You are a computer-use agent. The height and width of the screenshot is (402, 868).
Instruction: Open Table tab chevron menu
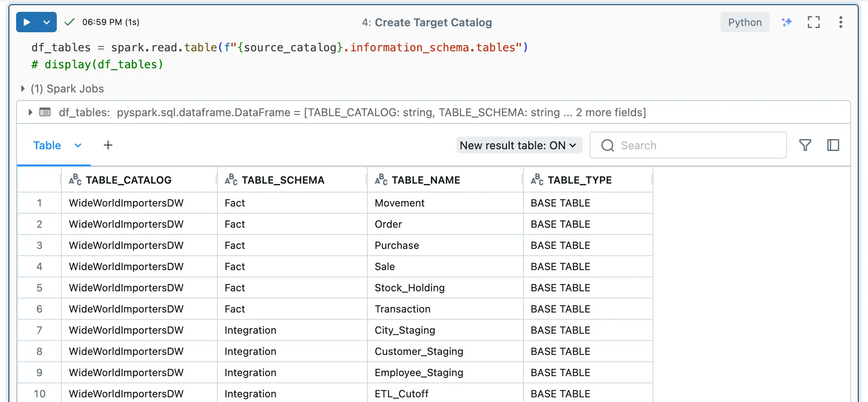click(x=78, y=145)
